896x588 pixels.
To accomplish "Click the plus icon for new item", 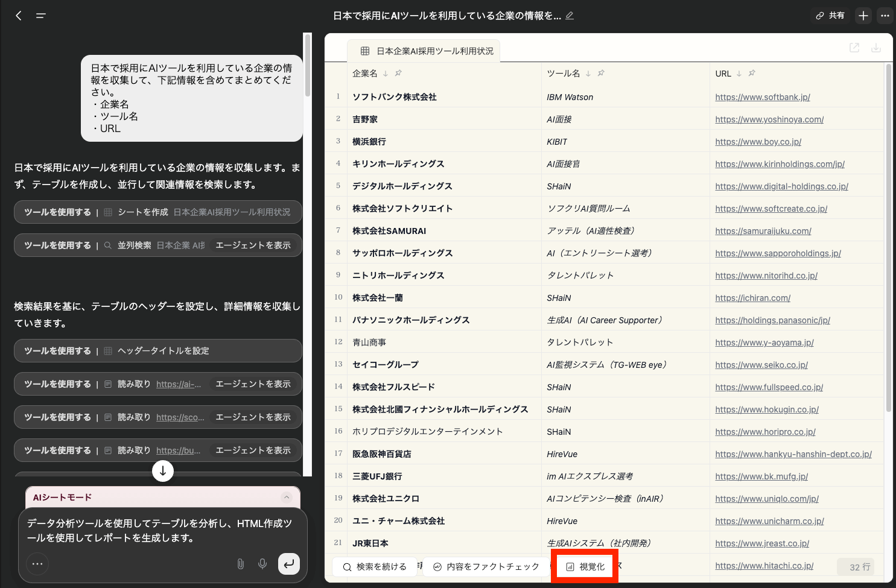I will 863,16.
